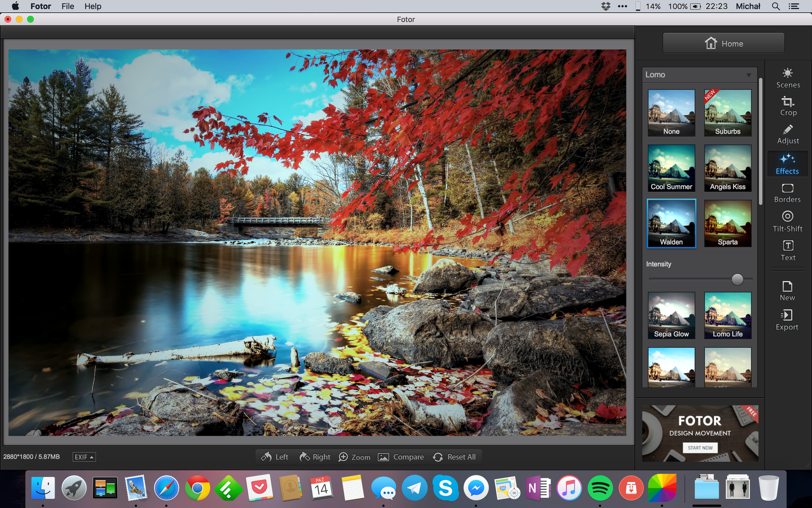Click the image size text 2880*1800 / 5.87MB
812x508 pixels.
coord(32,457)
